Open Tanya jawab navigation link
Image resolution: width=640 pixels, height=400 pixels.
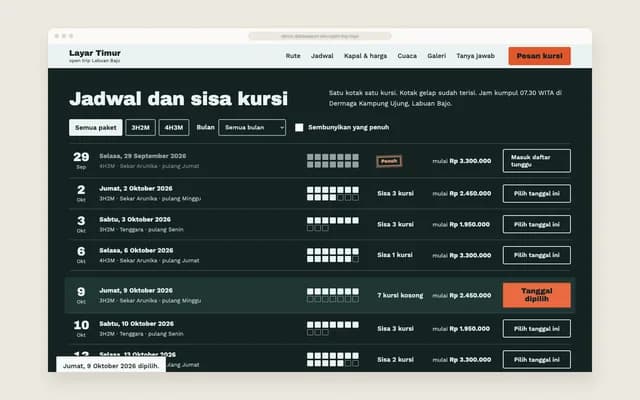coord(475,56)
